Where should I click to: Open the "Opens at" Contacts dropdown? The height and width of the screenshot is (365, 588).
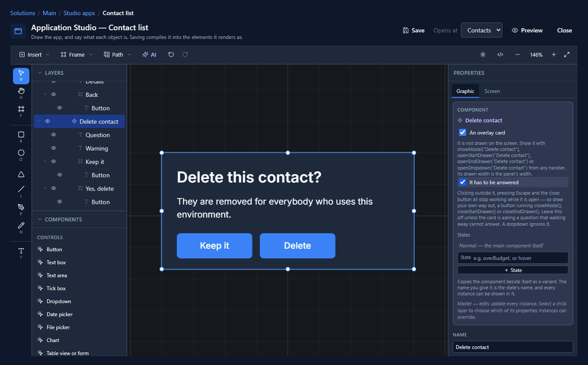tap(482, 30)
